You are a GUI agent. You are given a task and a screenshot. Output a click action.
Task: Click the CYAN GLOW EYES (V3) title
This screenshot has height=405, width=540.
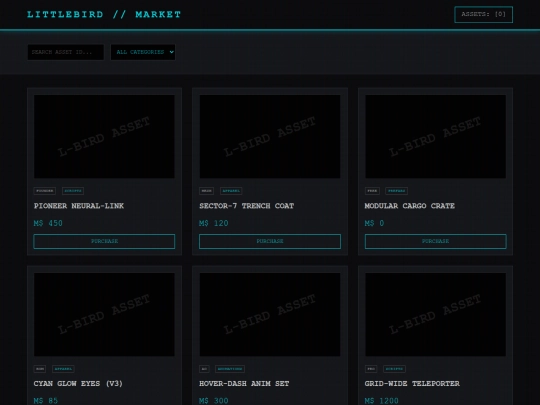(x=78, y=384)
